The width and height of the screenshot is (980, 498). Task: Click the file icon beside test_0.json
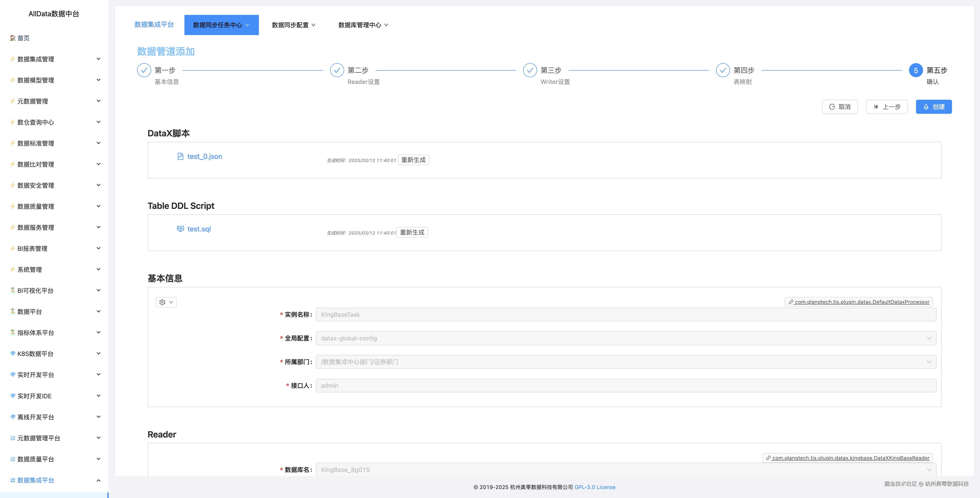pyautogui.click(x=180, y=156)
